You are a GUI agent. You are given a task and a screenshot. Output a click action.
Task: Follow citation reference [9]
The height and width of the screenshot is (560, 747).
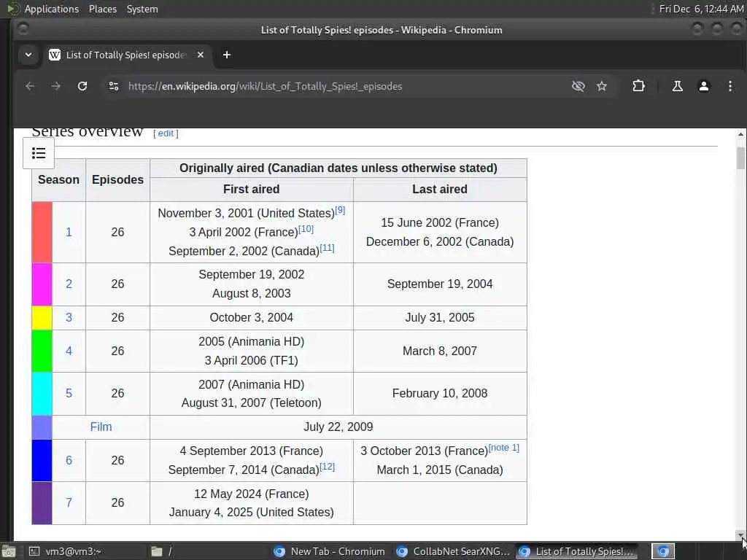pos(340,210)
